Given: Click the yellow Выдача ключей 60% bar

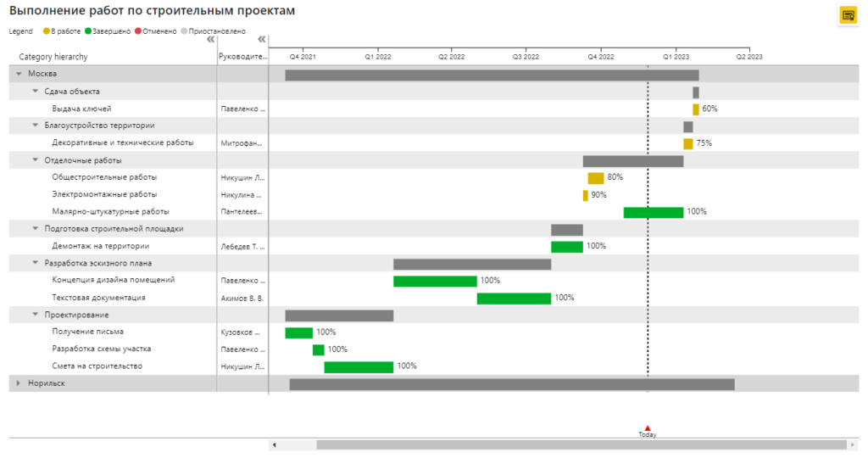Looking at the screenshot, I should point(696,109).
